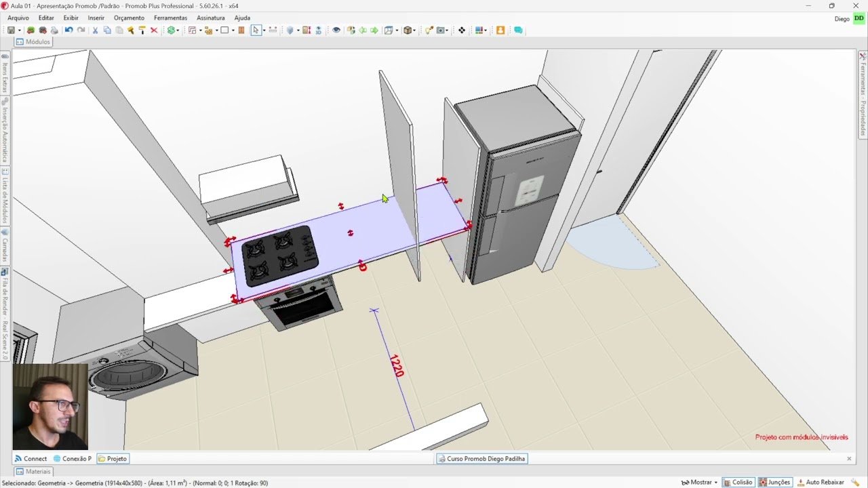Open the Mostrar dropdown in status bar
Viewport: 868px width, 488px height.
pyautogui.click(x=699, y=482)
